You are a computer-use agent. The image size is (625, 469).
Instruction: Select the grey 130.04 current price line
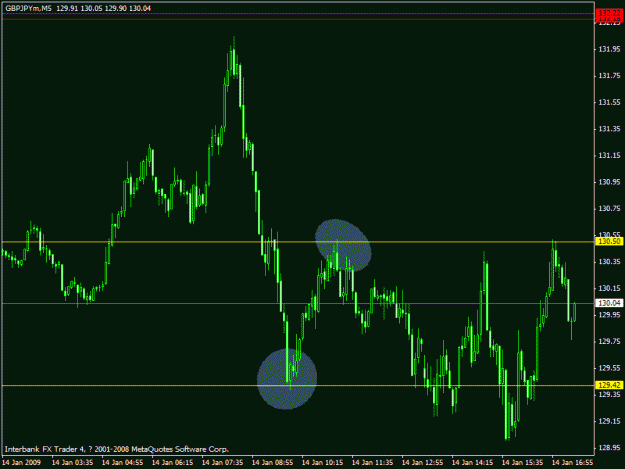[298, 303]
